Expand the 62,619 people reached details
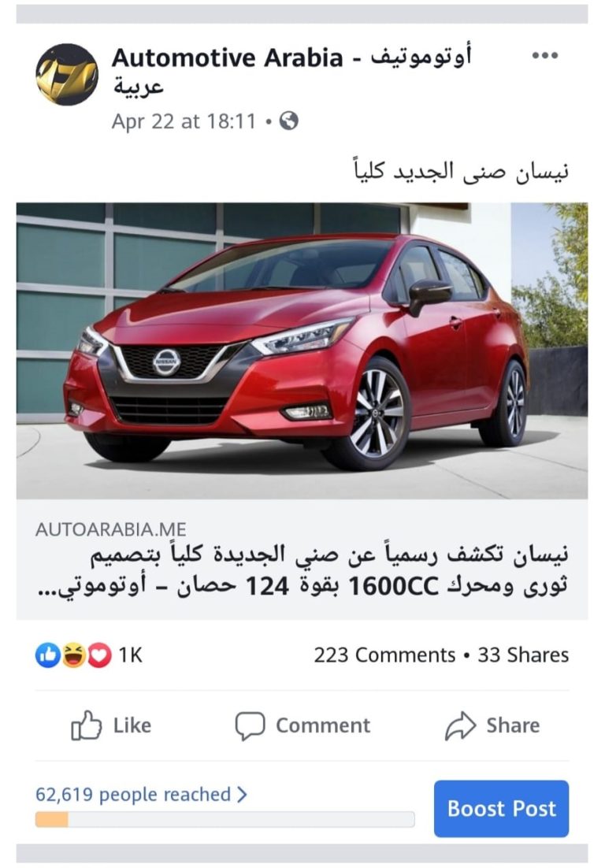 click(x=140, y=795)
